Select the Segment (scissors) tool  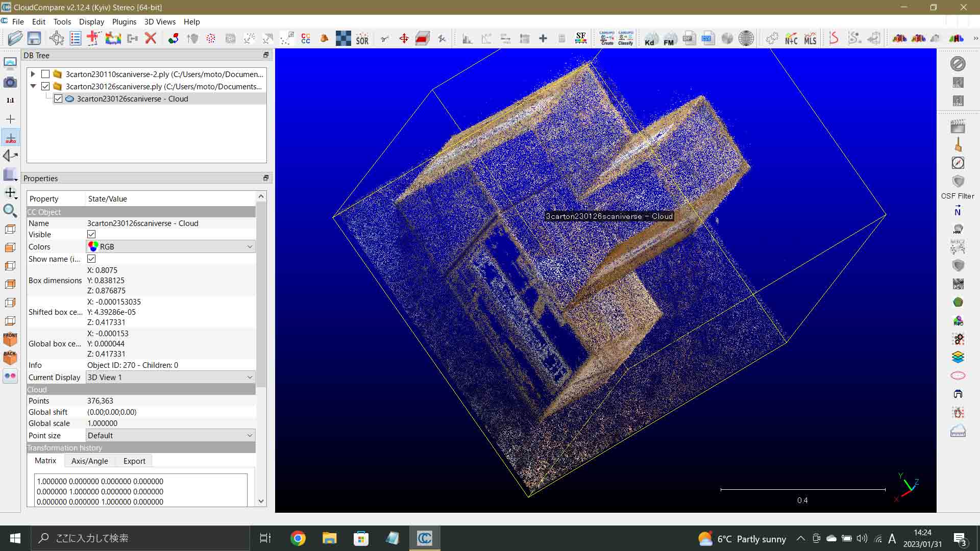[385, 38]
